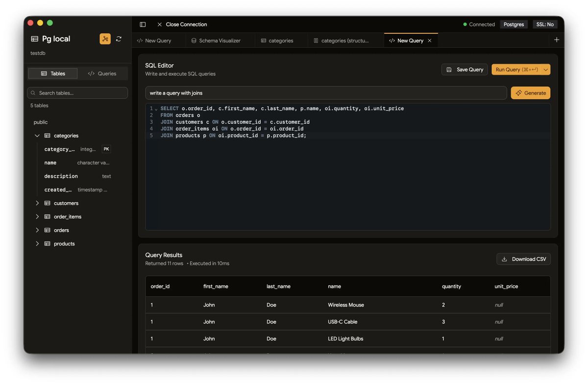Click the USB-C Cable cell

[343, 322]
